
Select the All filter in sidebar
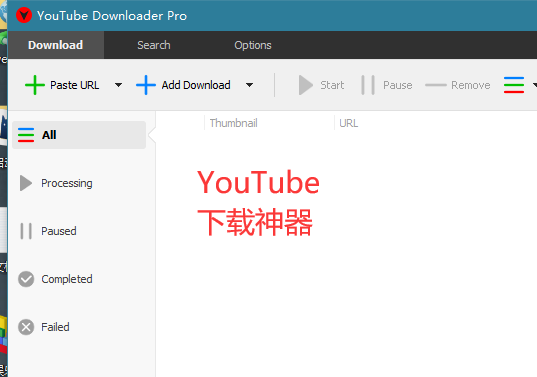[x=79, y=135]
